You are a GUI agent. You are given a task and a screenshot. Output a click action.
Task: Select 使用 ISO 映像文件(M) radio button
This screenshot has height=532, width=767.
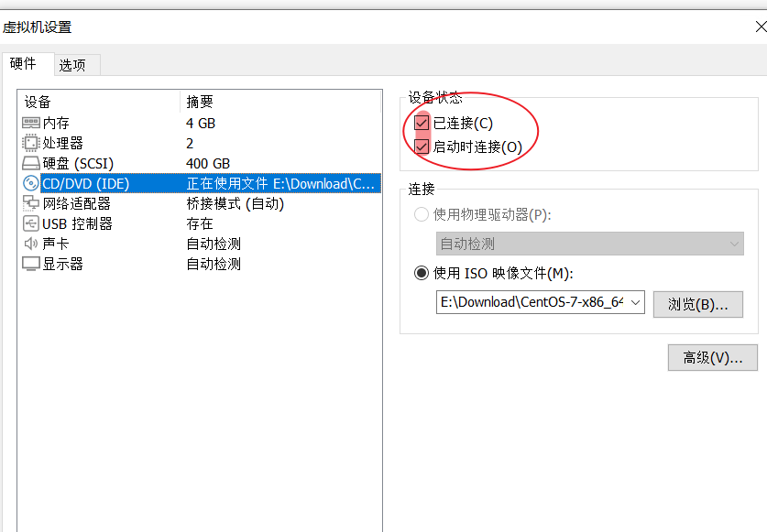click(422, 272)
